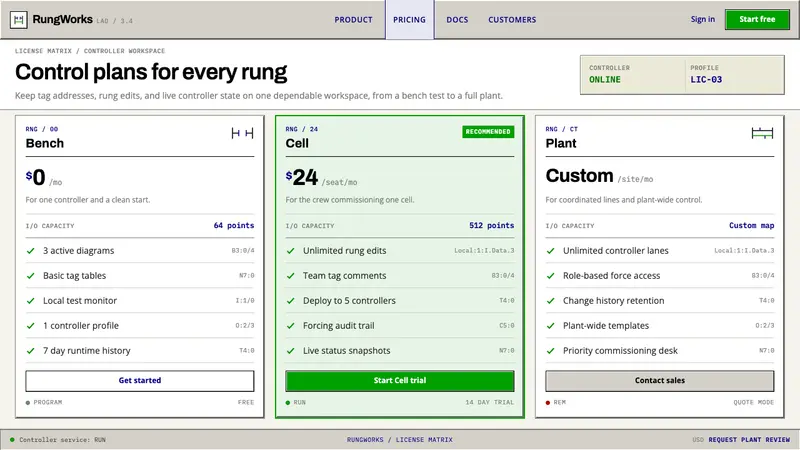Viewport: 800px width, 450px height.
Task: Click checkmark beside Team tag comments
Action: (x=291, y=276)
